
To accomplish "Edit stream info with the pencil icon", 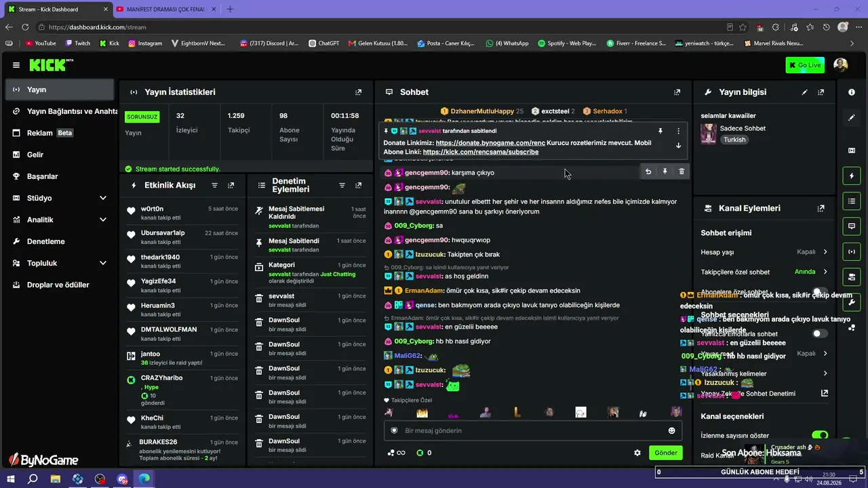I will click(805, 92).
